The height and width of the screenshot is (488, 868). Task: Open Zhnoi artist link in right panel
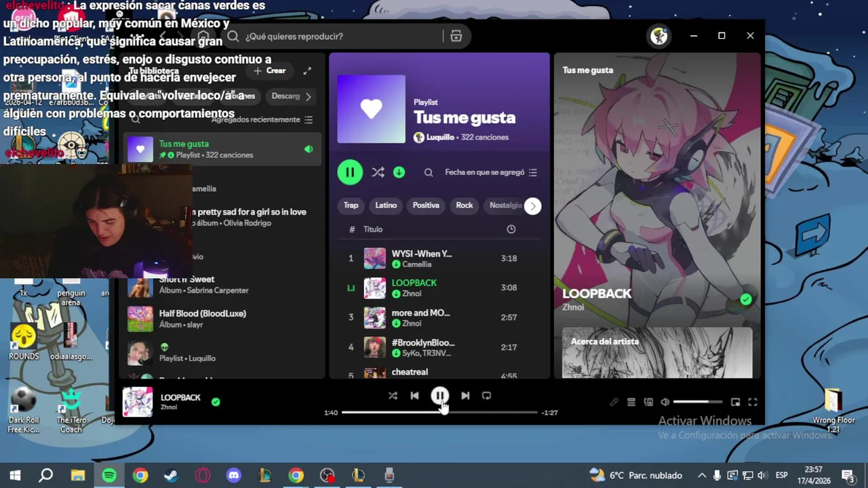[x=573, y=307]
